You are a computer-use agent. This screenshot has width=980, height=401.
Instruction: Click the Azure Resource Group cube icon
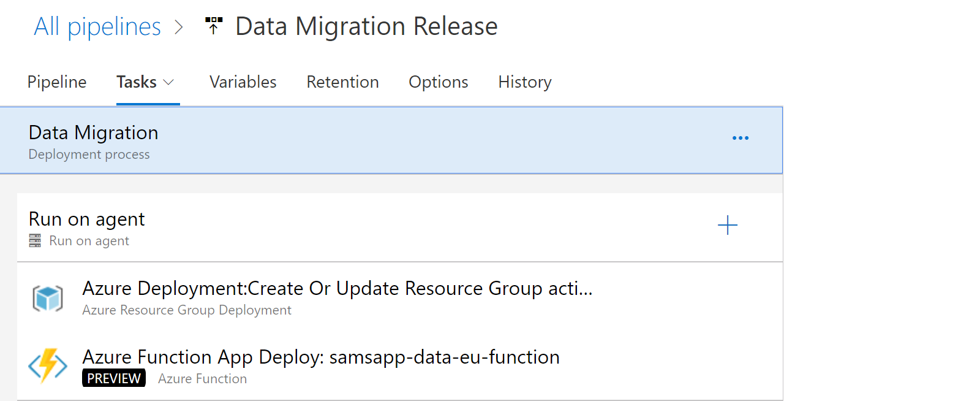(48, 299)
